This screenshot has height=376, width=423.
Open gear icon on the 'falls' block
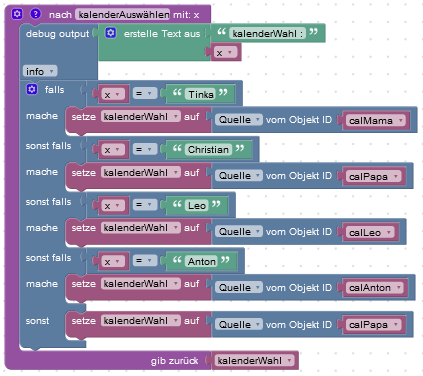coord(32,89)
